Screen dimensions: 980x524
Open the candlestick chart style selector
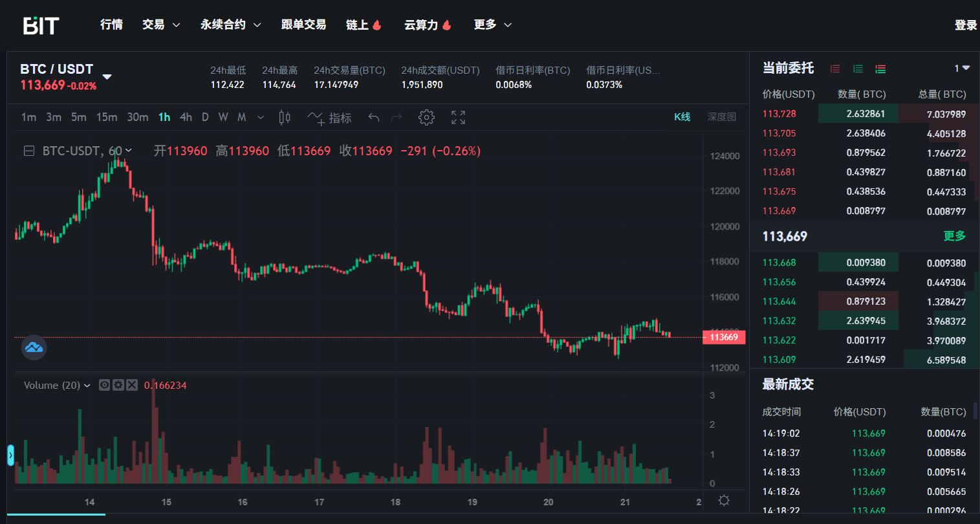pyautogui.click(x=284, y=117)
